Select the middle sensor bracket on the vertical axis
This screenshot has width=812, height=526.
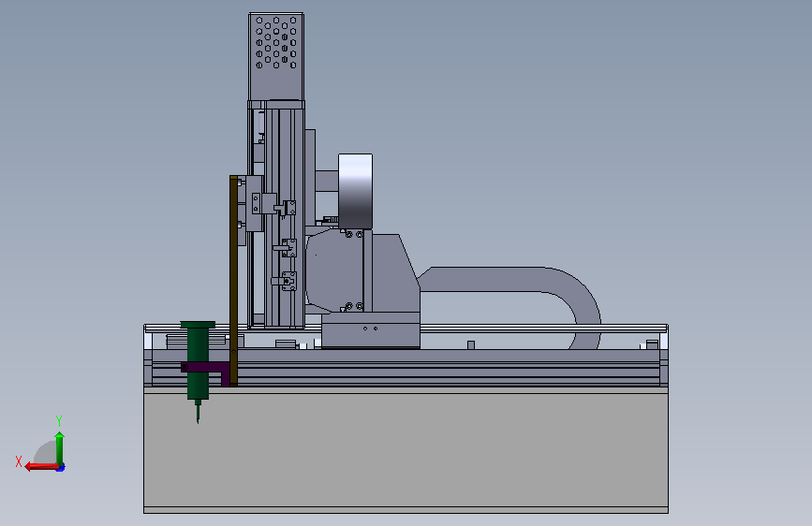[x=287, y=248]
